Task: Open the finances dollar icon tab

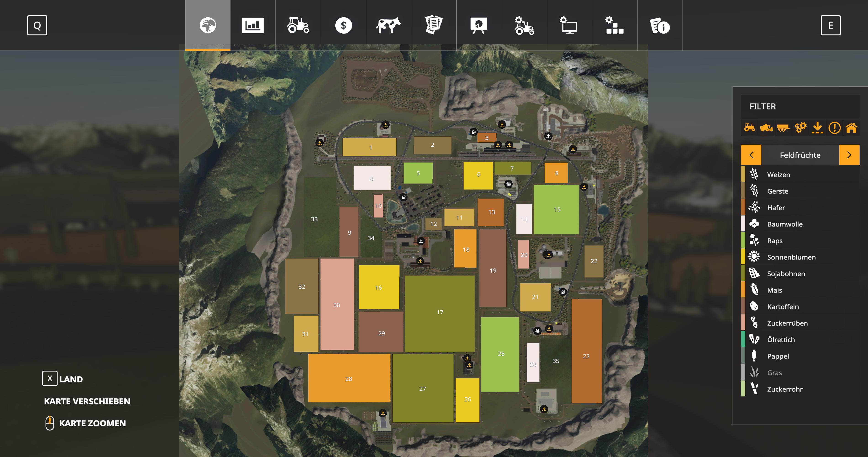Action: [x=343, y=25]
